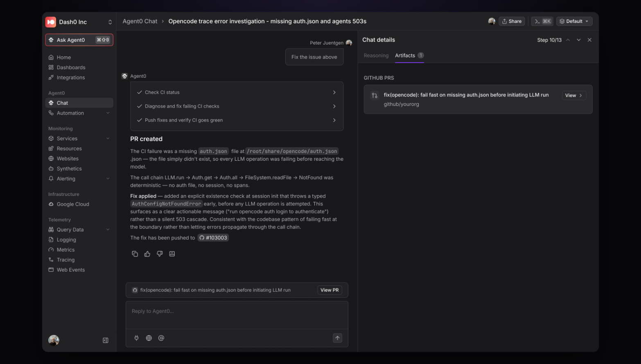Click the 'github/yourorg' text in the PR card

coord(401,104)
